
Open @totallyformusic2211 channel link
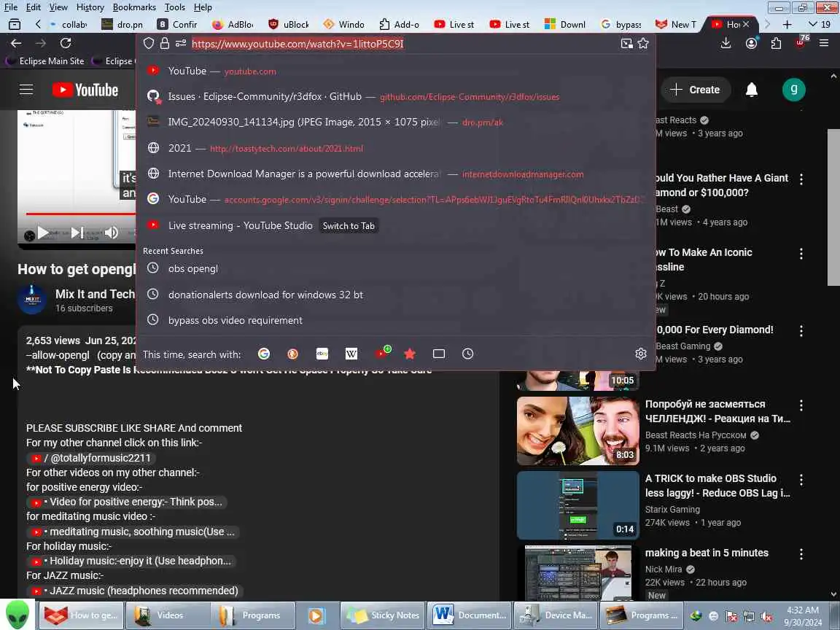click(x=92, y=458)
